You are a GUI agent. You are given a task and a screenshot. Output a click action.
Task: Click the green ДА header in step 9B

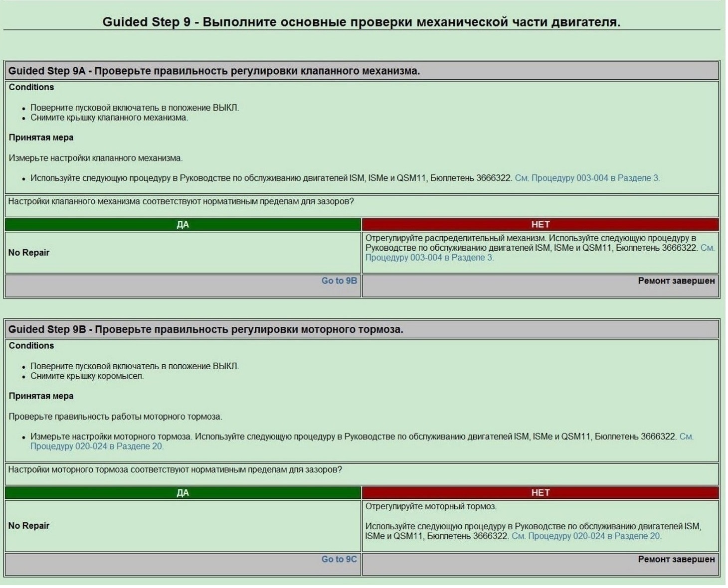click(183, 493)
